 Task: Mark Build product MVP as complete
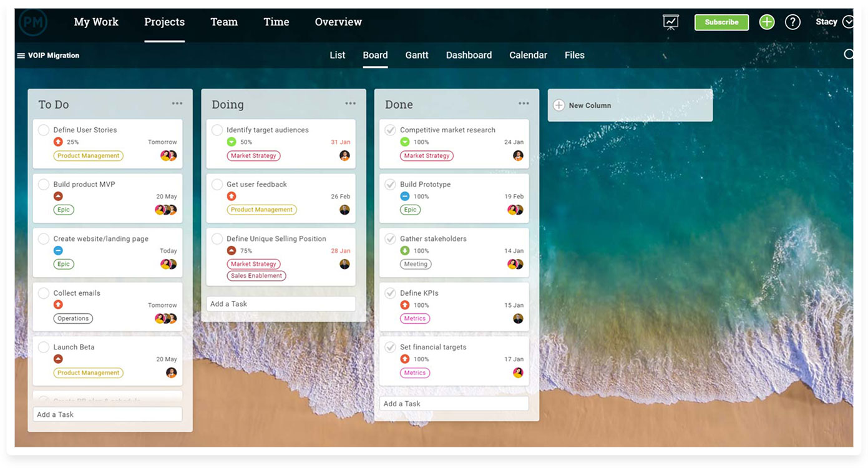click(x=44, y=184)
